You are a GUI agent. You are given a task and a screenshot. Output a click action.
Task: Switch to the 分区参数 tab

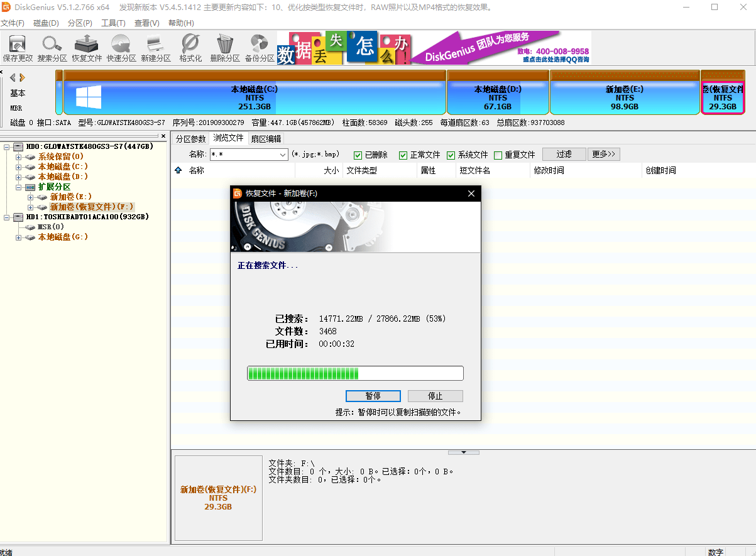tap(190, 139)
